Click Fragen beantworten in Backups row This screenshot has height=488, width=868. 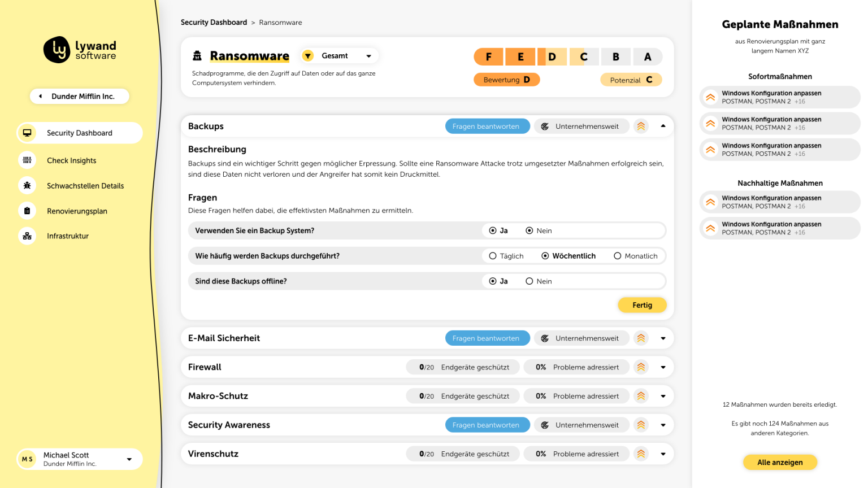pos(487,126)
